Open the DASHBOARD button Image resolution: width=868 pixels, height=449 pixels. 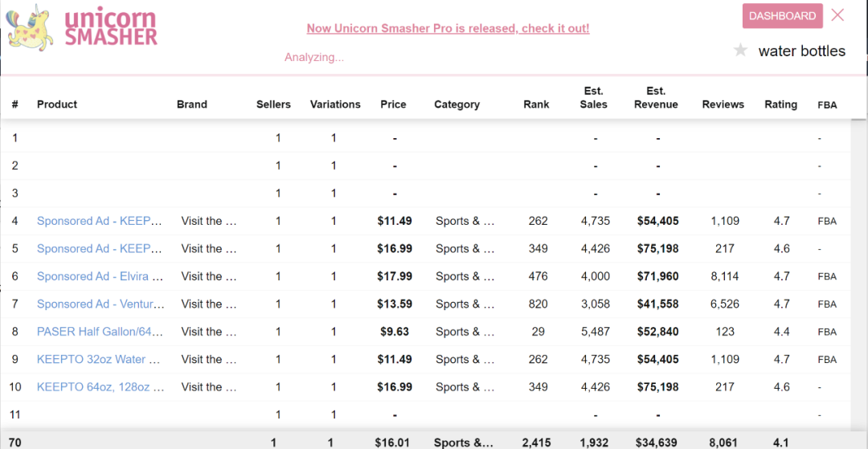coord(782,16)
